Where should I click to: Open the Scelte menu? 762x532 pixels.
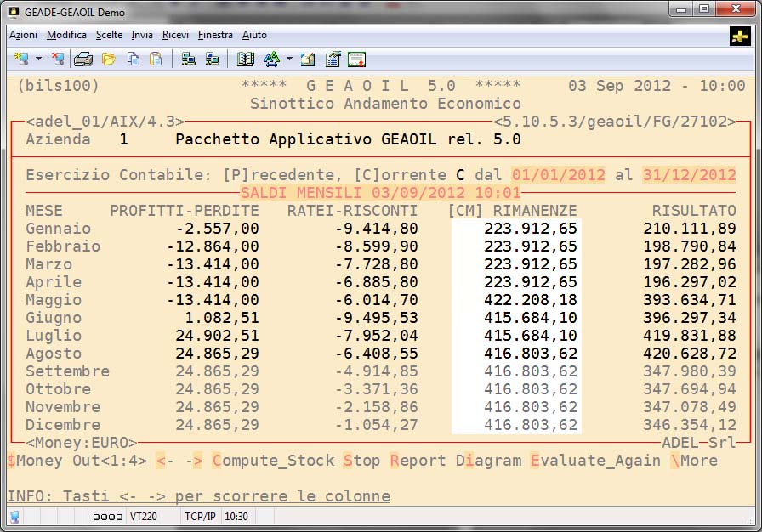tap(109, 35)
